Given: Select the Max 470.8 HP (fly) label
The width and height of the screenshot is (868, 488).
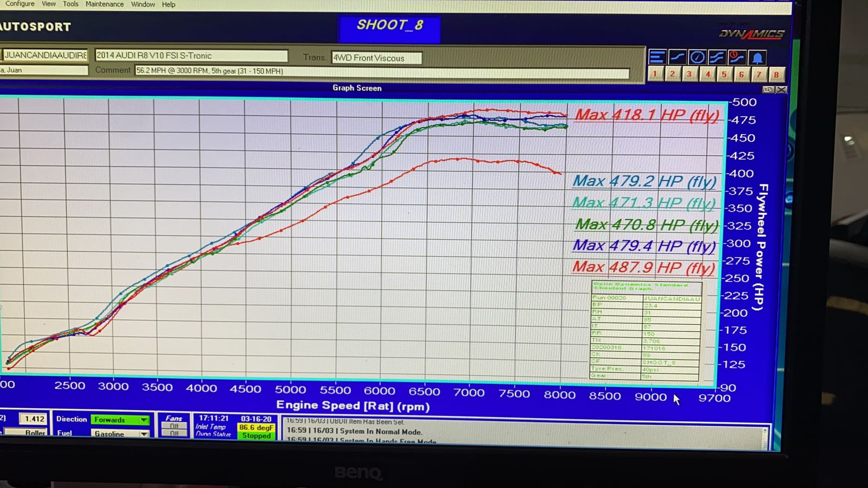Looking at the screenshot, I should [x=647, y=224].
